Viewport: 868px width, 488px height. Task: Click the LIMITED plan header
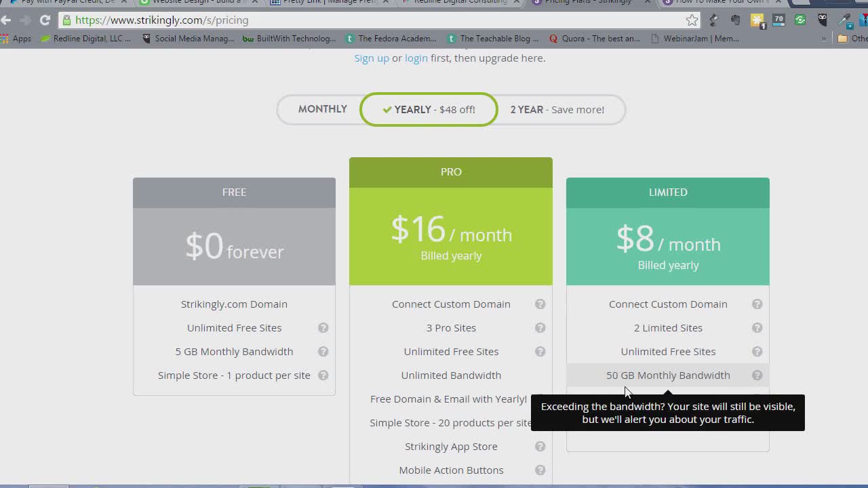click(668, 192)
